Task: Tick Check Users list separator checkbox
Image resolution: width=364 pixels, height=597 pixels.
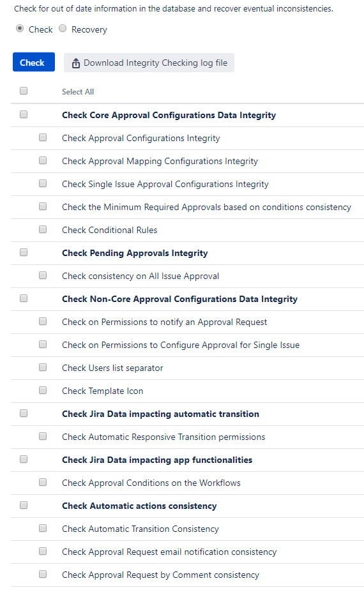Action: [x=43, y=367]
